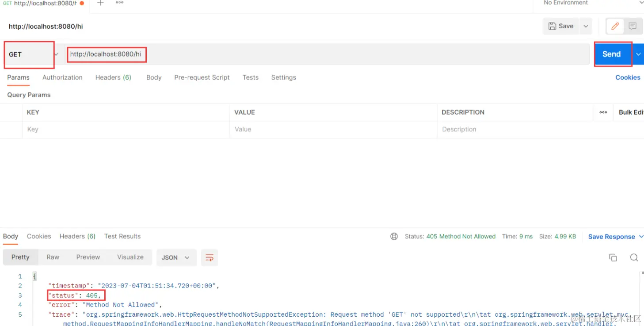Viewport: 644px width, 326px height.
Task: Click the VALUE column header
Action: [244, 112]
